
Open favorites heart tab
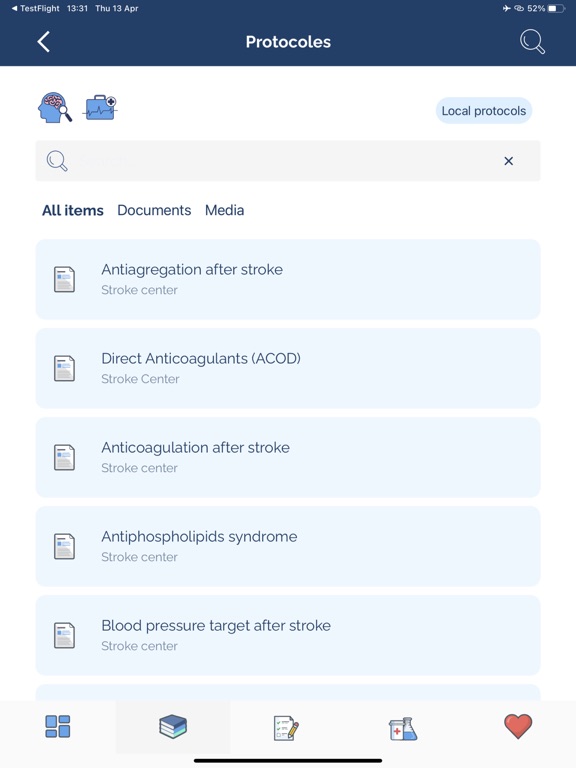click(x=518, y=726)
